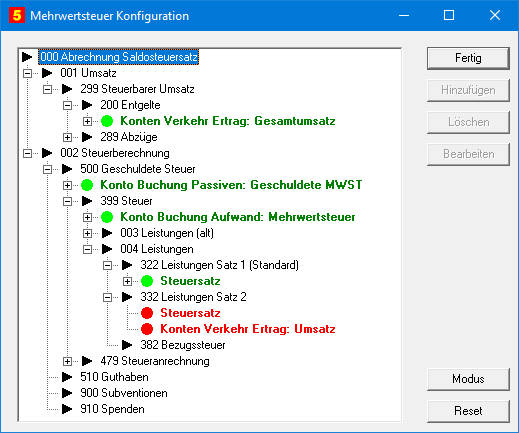
Task: Click green dot beside Geschuldete MWST
Action: pos(87,185)
